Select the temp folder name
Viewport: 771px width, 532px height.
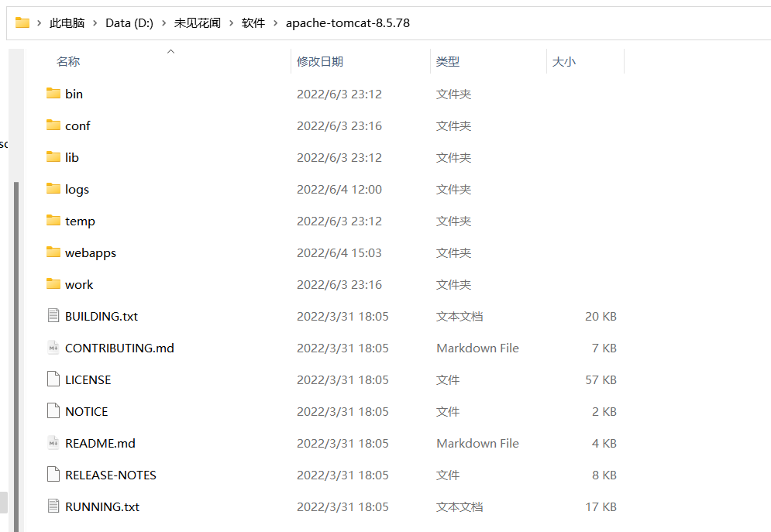80,221
